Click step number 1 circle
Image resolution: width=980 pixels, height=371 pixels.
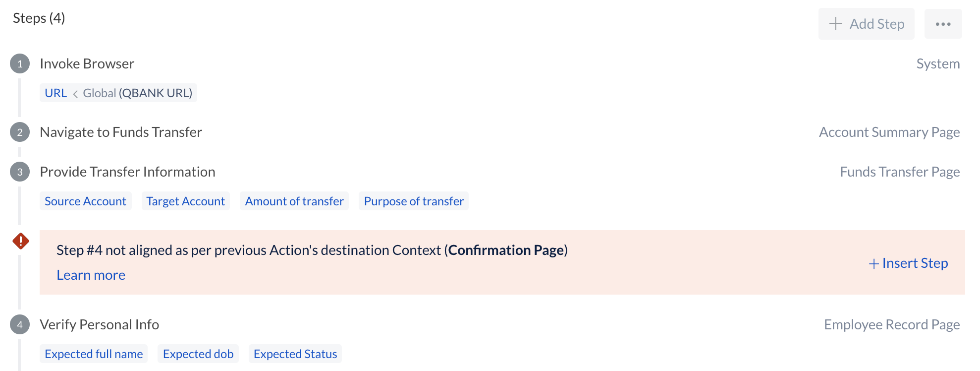click(20, 63)
